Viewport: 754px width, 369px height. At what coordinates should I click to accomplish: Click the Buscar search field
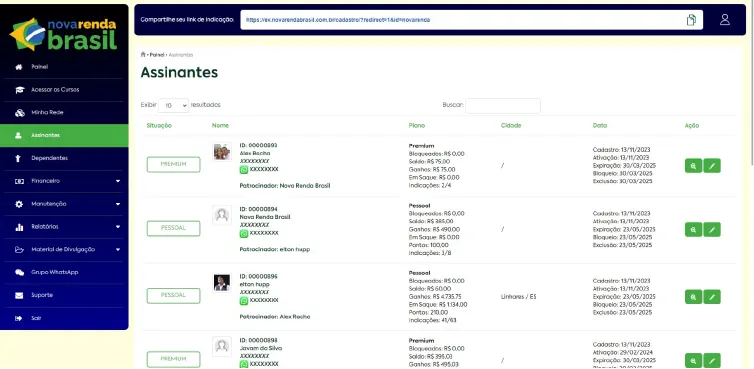coord(503,106)
